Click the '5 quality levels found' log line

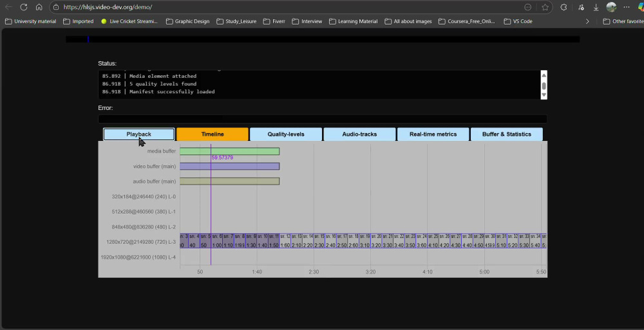(x=163, y=84)
